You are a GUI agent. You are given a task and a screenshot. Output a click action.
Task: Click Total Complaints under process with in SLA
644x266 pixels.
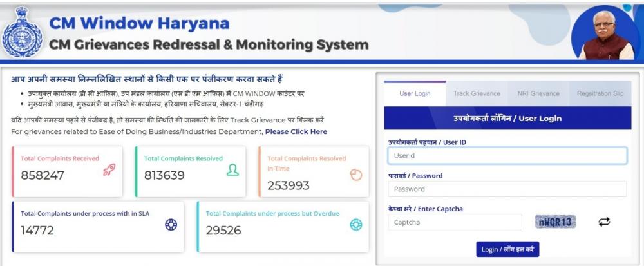[85, 213]
